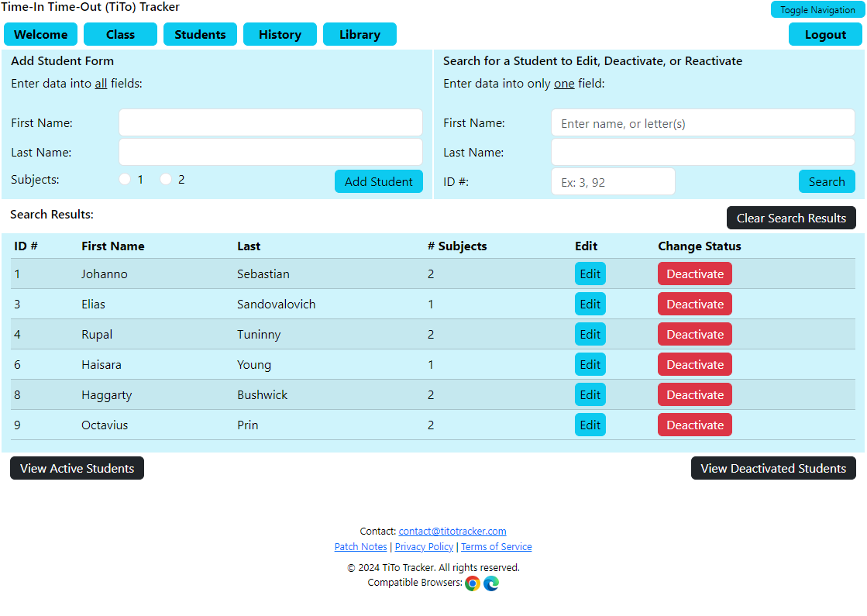Edit student Johanno Sebastian
This screenshot has height=616, width=867.
[x=590, y=274]
